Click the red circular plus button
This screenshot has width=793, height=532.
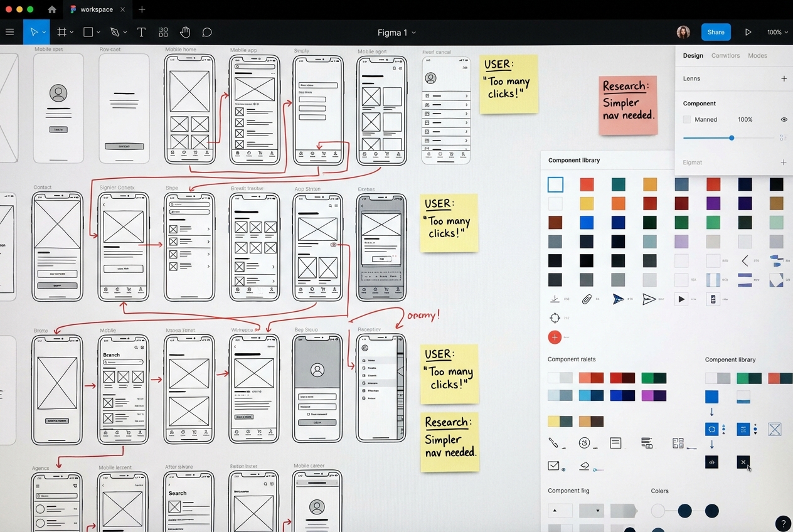tap(555, 338)
